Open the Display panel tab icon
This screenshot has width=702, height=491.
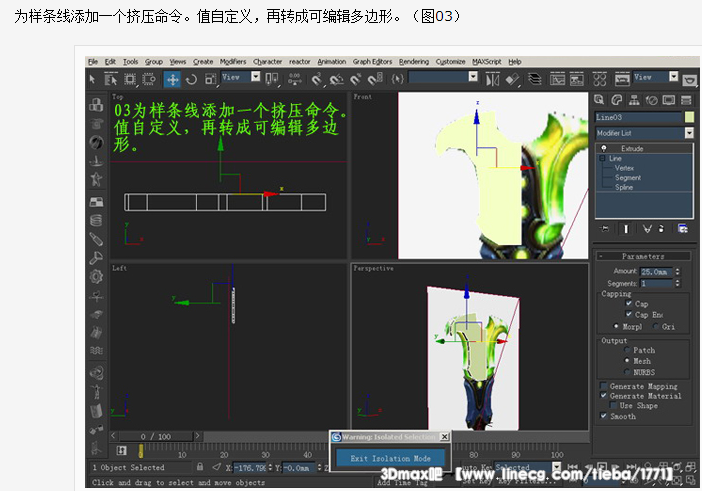[x=669, y=100]
